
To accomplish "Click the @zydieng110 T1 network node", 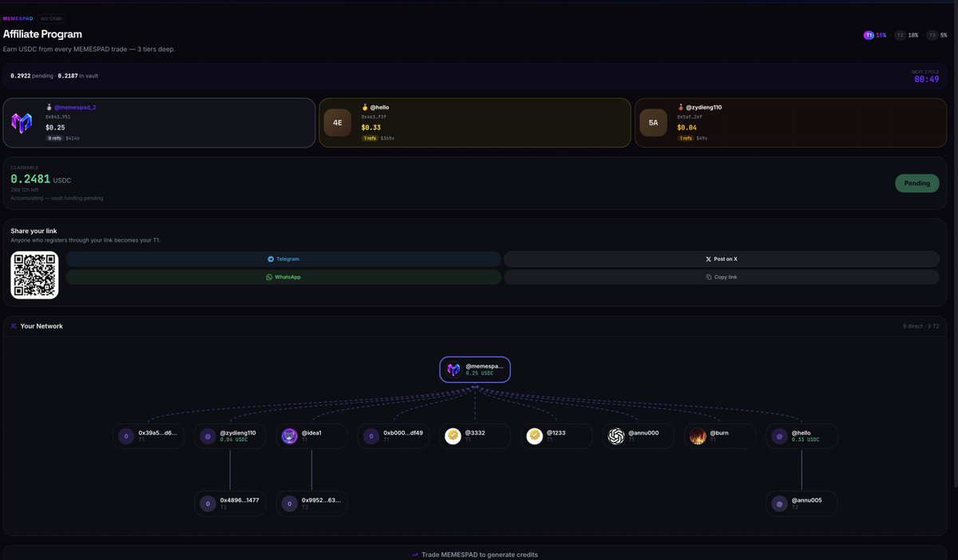I will (x=230, y=436).
